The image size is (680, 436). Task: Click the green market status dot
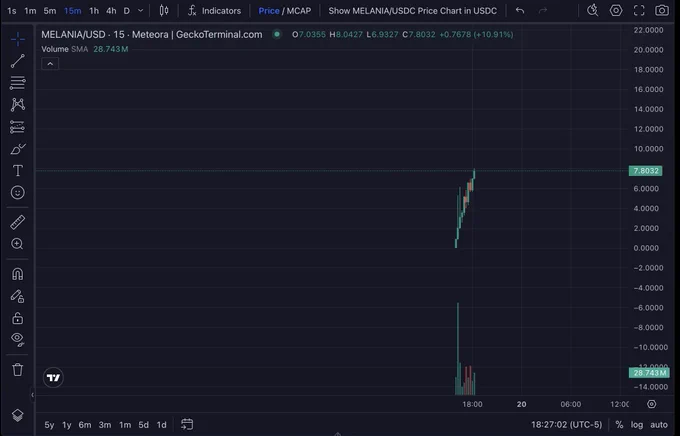tap(277, 34)
